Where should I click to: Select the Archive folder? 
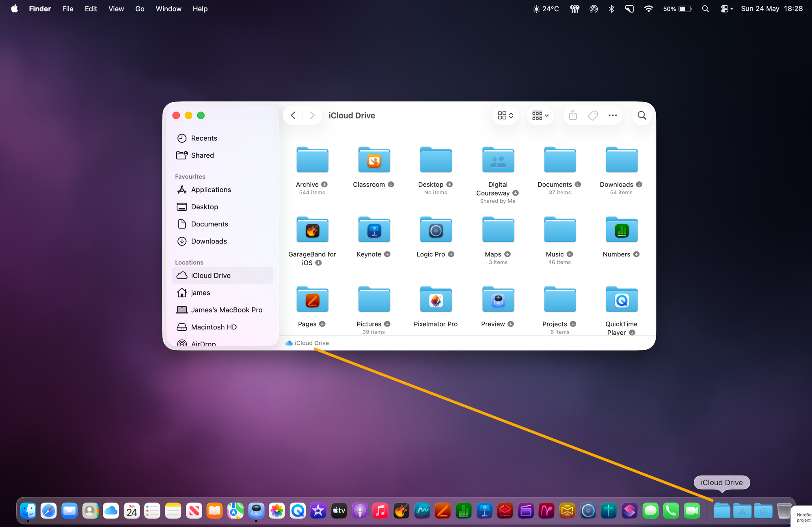point(312,160)
